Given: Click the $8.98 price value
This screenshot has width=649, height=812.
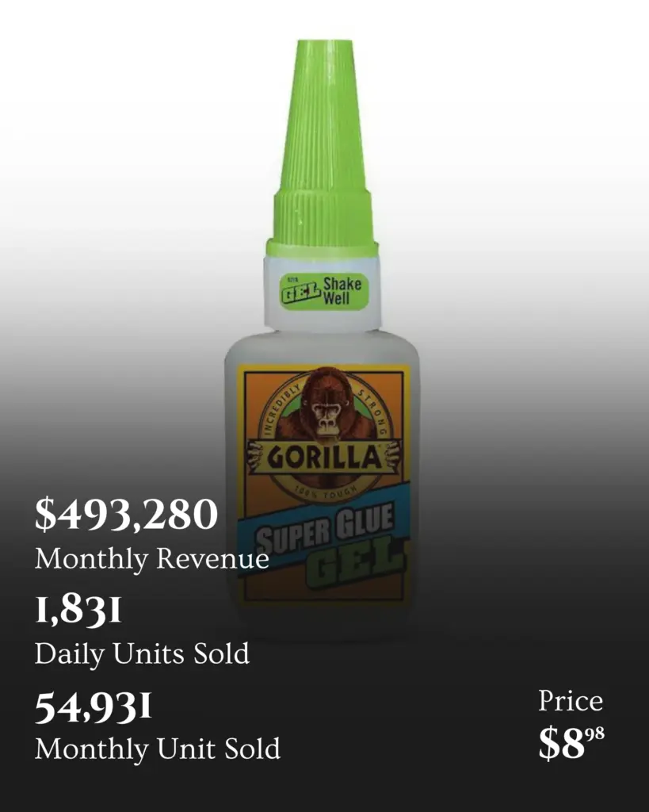Looking at the screenshot, I should (x=571, y=742).
